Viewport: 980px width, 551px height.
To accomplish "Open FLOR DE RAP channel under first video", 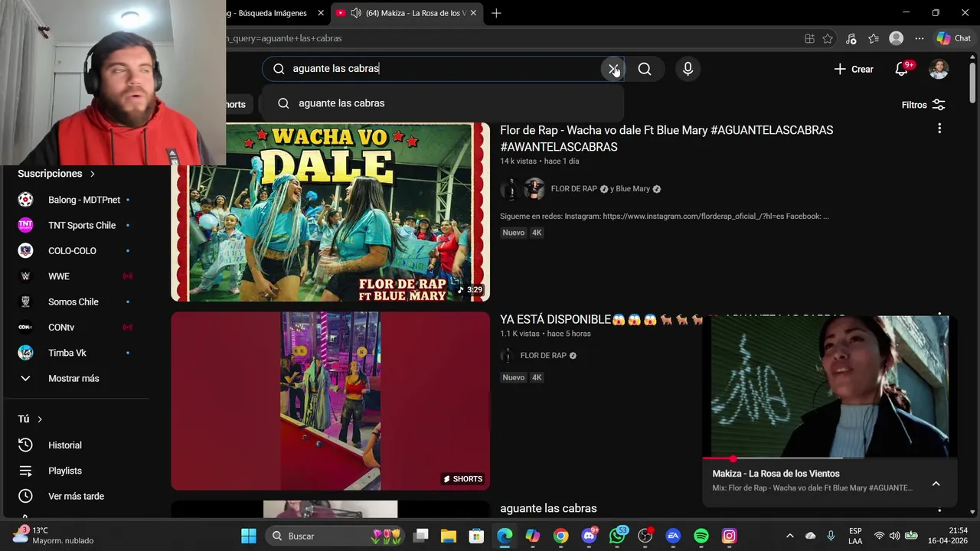I will coord(574,189).
